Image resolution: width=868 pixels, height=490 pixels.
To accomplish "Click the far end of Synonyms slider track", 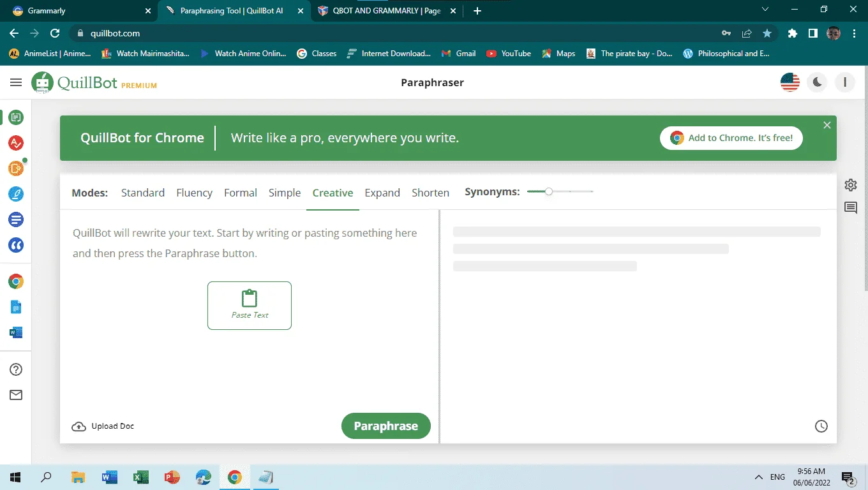I will point(592,191).
